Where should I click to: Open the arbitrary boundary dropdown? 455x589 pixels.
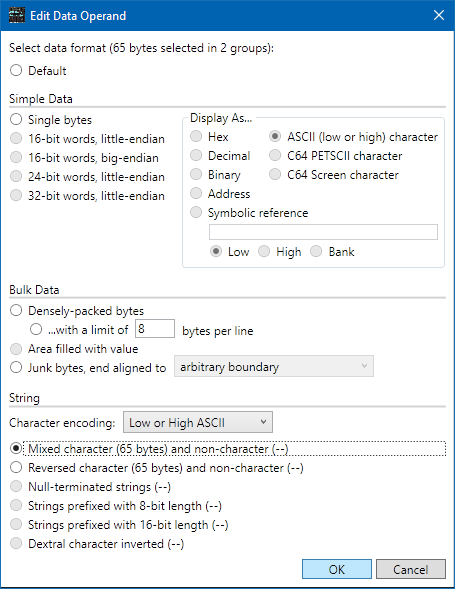click(x=274, y=366)
